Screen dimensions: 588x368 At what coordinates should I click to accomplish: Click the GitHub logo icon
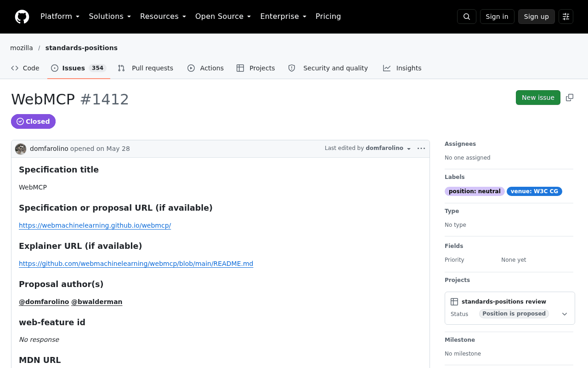[x=22, y=17]
